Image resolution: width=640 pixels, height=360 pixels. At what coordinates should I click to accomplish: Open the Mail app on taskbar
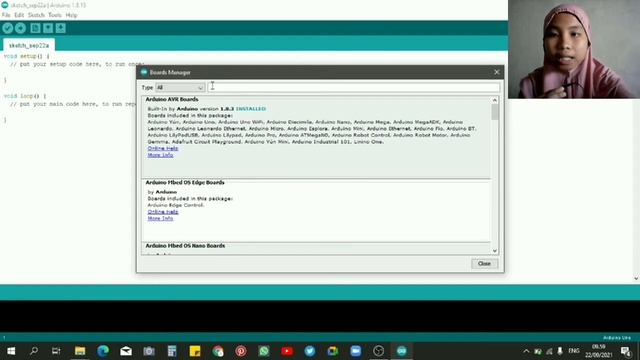click(126, 351)
